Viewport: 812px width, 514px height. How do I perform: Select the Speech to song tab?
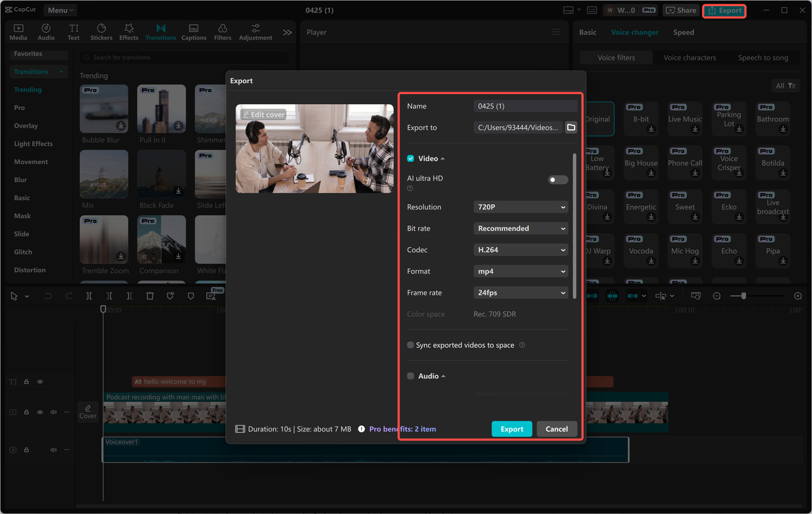pyautogui.click(x=763, y=58)
